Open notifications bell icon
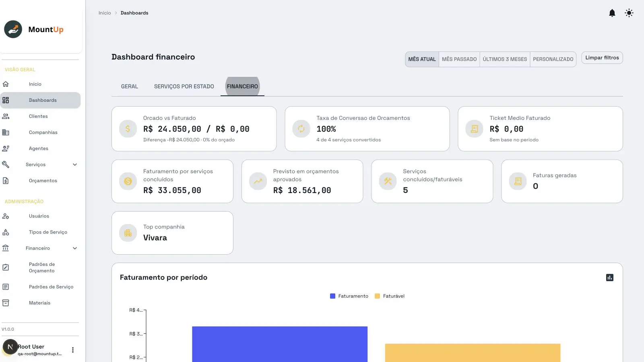This screenshot has width=644, height=362. coord(612,13)
